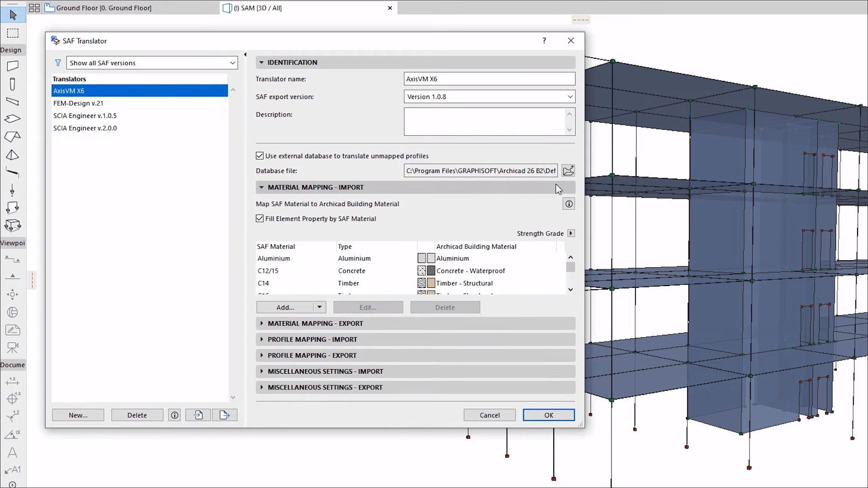This screenshot has width=868, height=488.
Task: Browse for database file folder icon
Action: point(568,171)
